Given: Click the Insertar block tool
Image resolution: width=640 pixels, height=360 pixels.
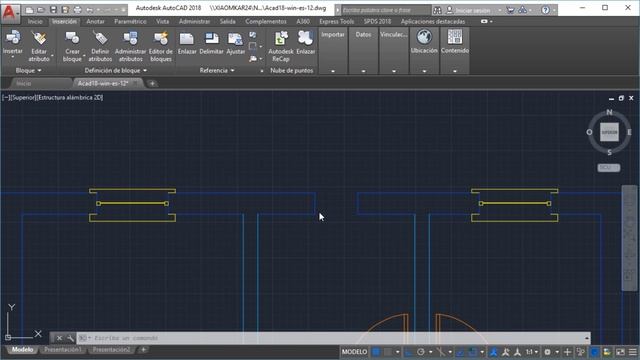Looking at the screenshot, I should click(13, 43).
